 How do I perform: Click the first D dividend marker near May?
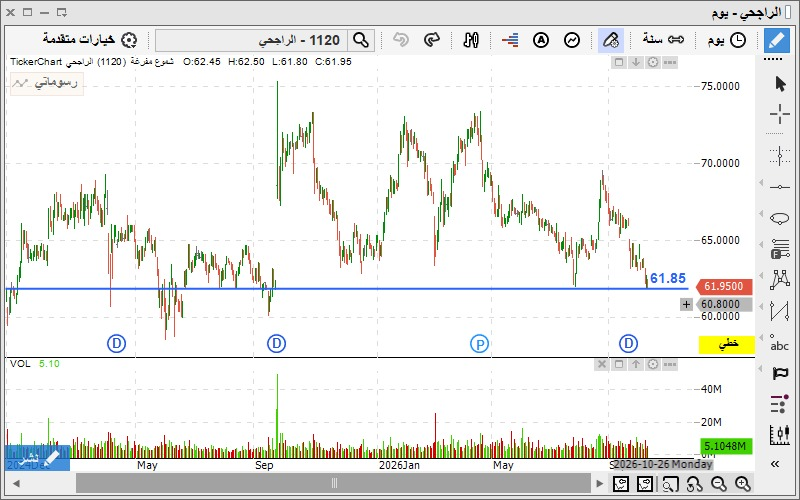pyautogui.click(x=116, y=343)
